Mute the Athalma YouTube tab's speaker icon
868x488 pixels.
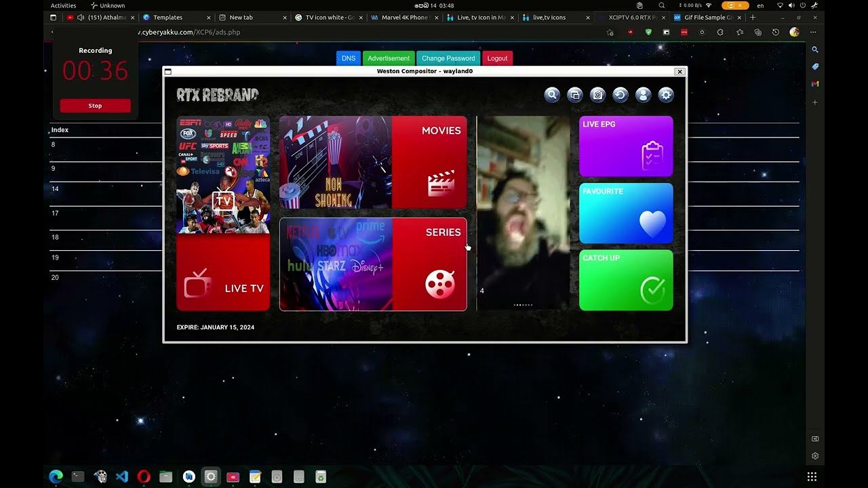[x=81, y=18]
